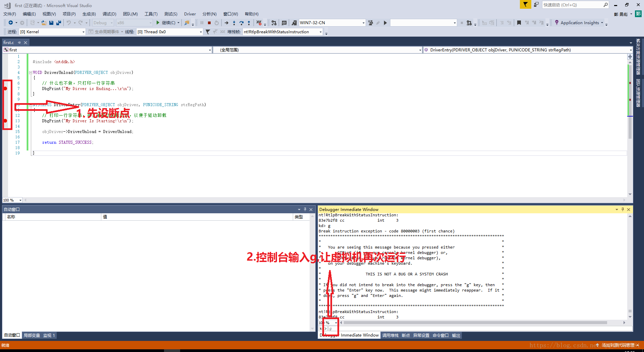Click the user account avatar badge
Image resolution: width=644 pixels, height=352 pixels.
638,14
